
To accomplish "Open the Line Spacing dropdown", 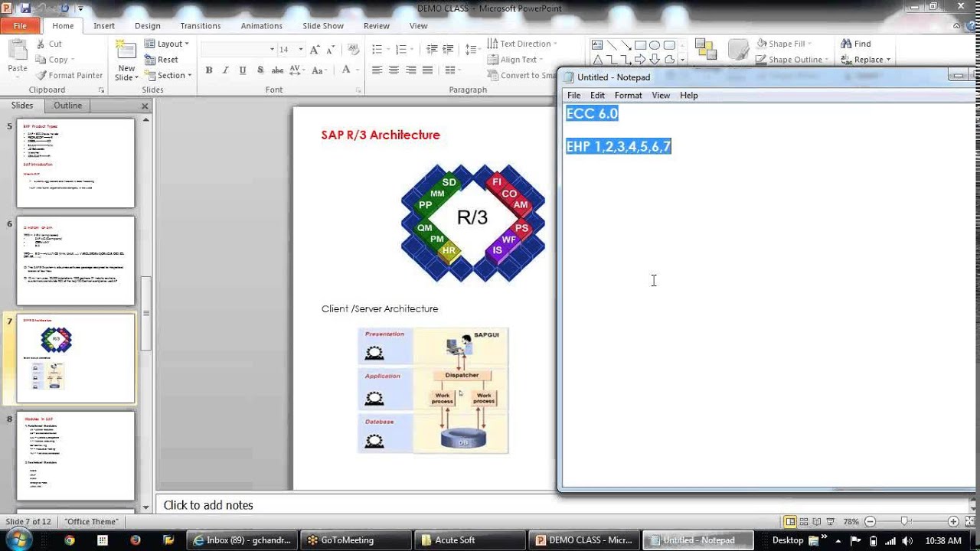I will point(472,49).
